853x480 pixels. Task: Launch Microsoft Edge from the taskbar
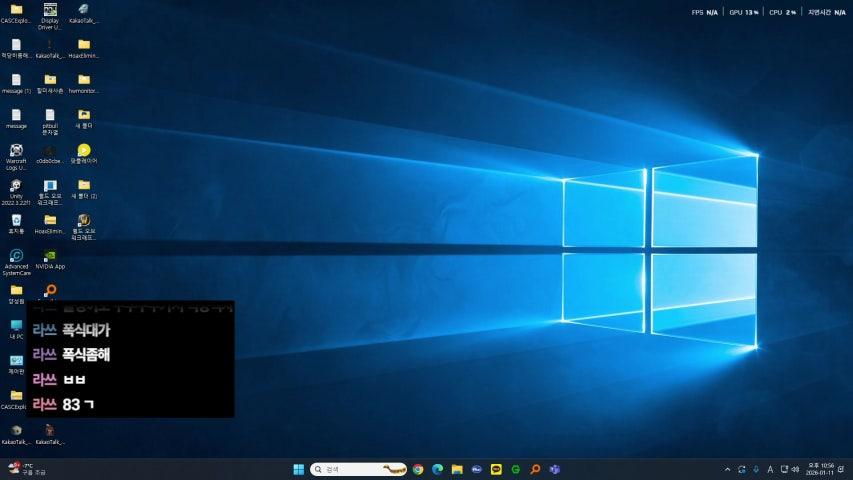pos(437,469)
